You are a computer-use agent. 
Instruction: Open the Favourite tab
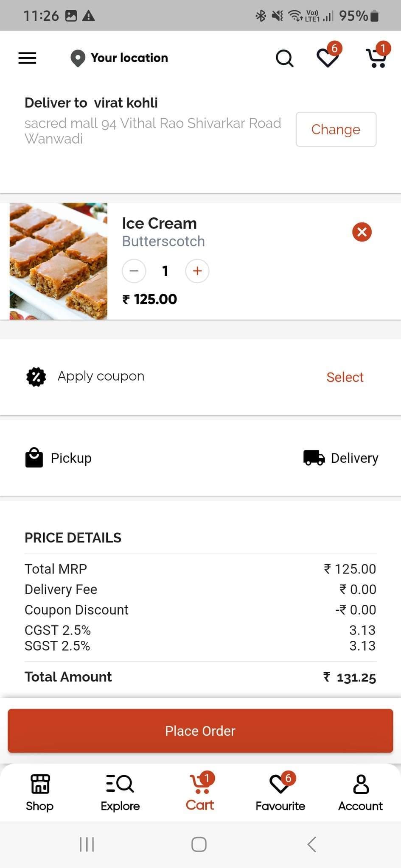coord(280,792)
